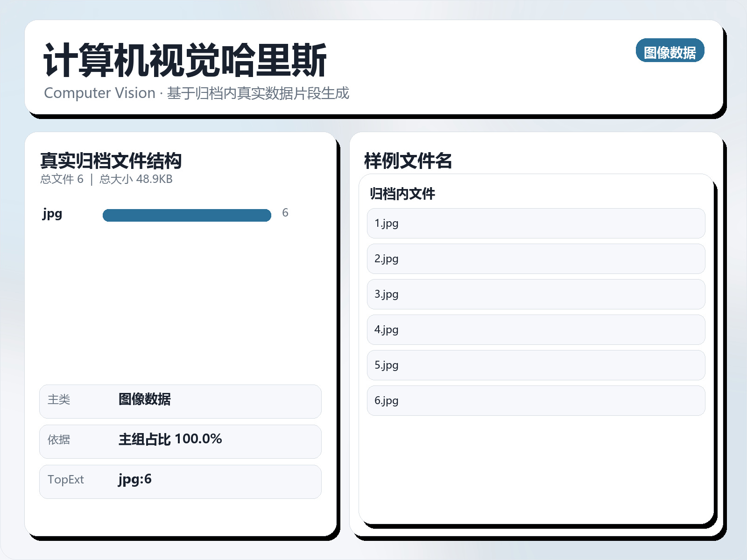Open the file 1.jpg
This screenshot has width=747, height=560.
coord(535,224)
